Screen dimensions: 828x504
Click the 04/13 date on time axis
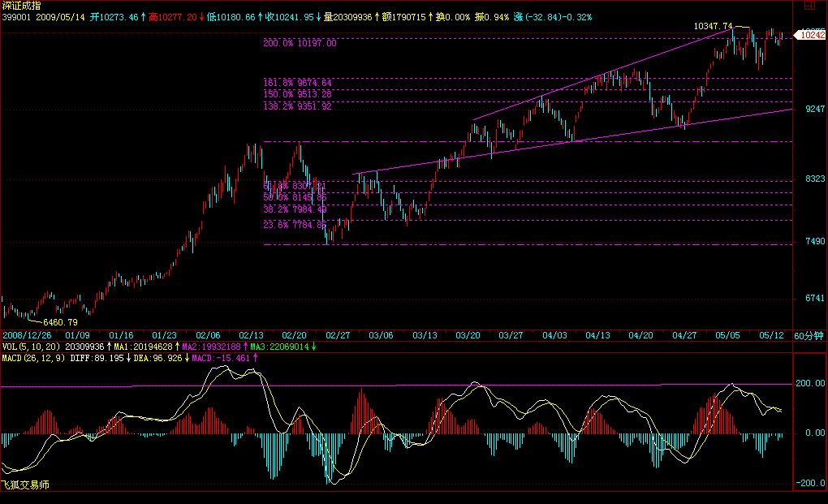click(x=597, y=336)
